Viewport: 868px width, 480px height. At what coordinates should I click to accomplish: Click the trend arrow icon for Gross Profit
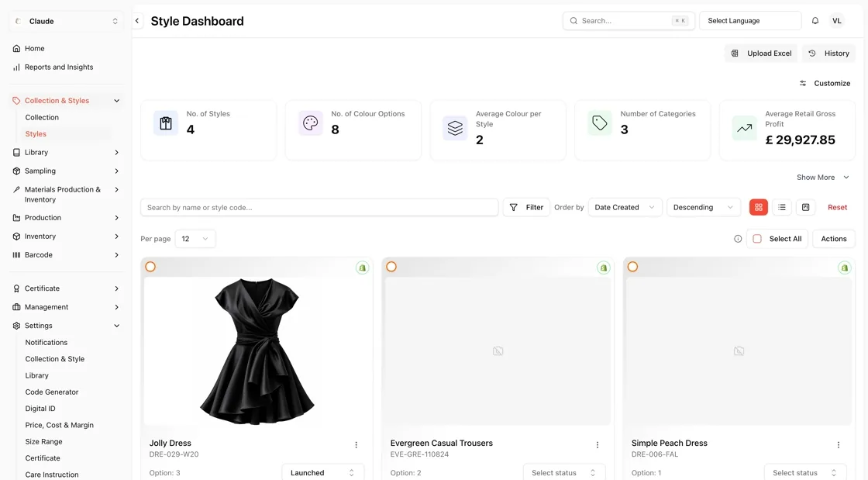pos(745,128)
